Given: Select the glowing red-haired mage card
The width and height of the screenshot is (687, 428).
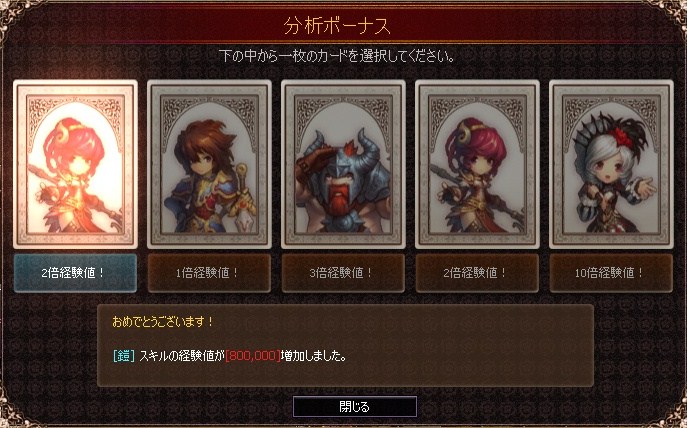Looking at the screenshot, I should (x=75, y=164).
